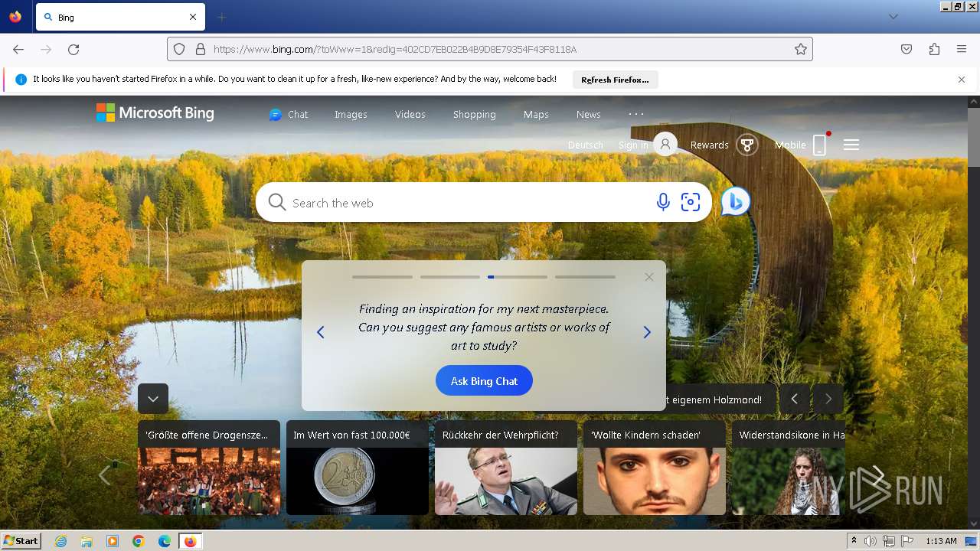Viewport: 980px width, 551px height.
Task: Open the tracking protection shield icon
Action: click(x=179, y=49)
